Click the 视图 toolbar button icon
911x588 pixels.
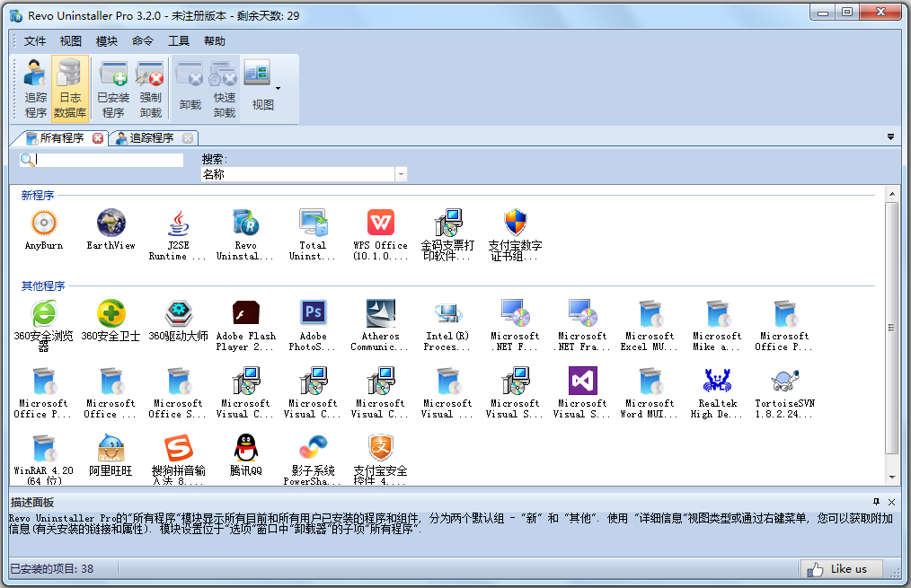(257, 74)
